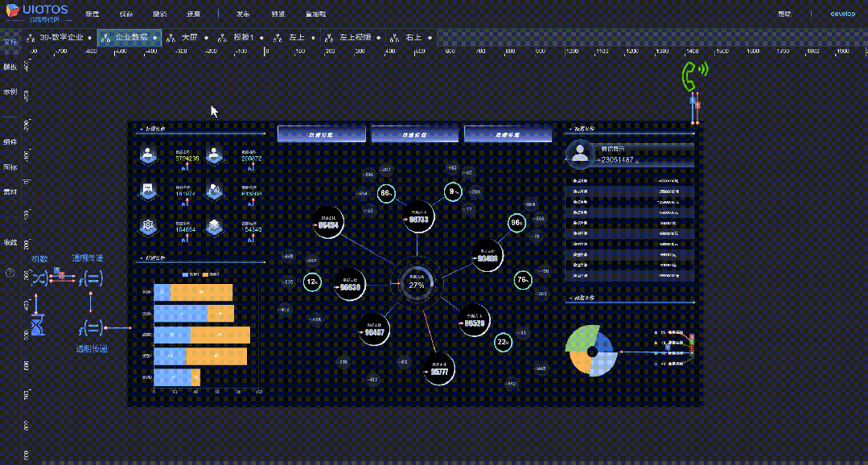Switch to the 左上模版 tab

tap(354, 38)
